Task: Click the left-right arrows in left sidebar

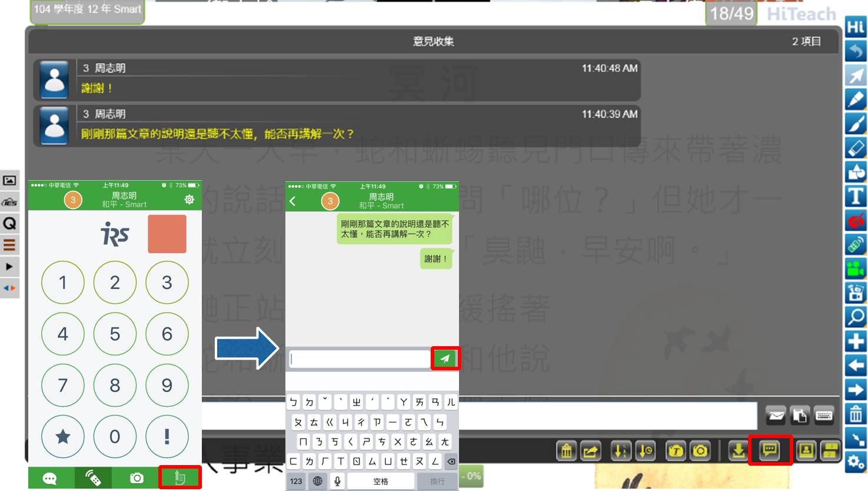Action: (9, 288)
